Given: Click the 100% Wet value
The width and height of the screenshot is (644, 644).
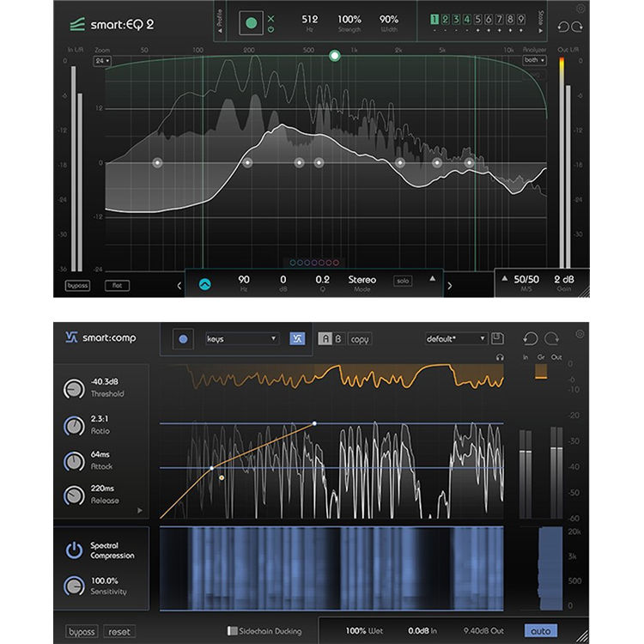Looking at the screenshot, I should 364,630.
